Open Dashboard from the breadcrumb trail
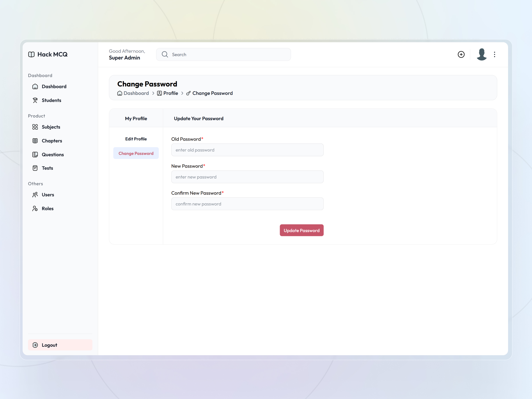532x399 pixels. [x=136, y=93]
